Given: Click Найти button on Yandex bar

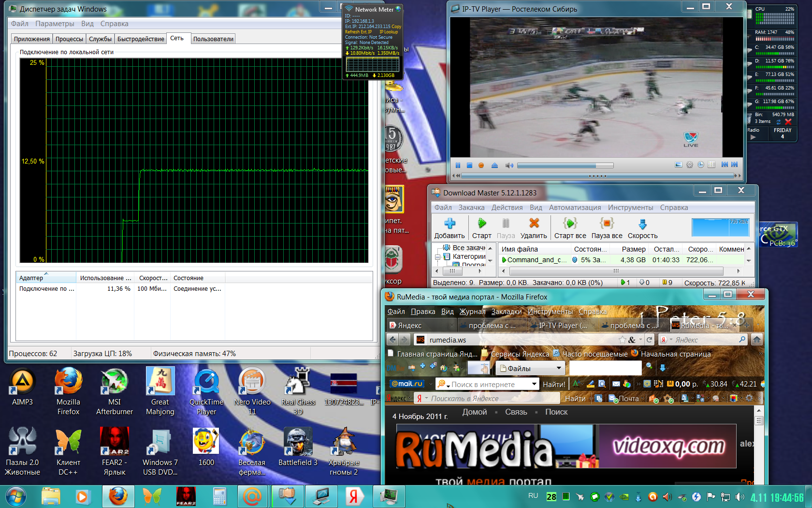Looking at the screenshot, I should click(x=575, y=399).
